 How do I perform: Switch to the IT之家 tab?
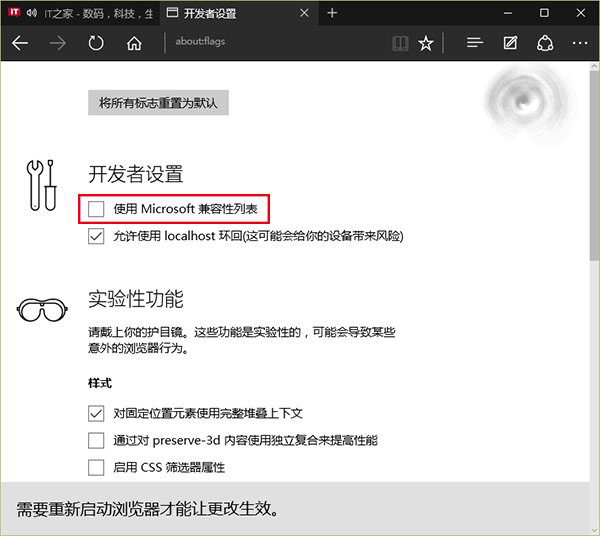coord(80,13)
